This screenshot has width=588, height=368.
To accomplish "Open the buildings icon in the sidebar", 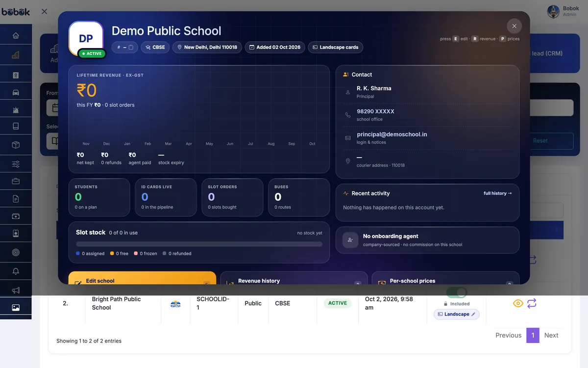I will 16,55.
